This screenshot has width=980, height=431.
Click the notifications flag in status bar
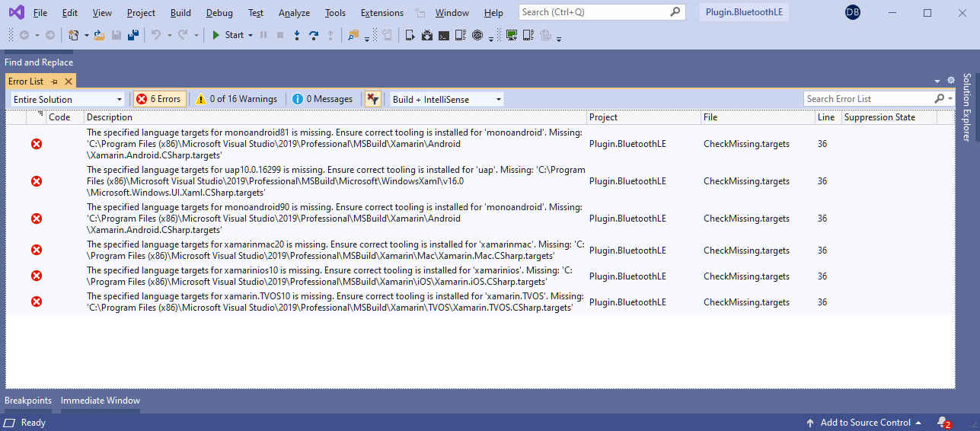(944, 423)
